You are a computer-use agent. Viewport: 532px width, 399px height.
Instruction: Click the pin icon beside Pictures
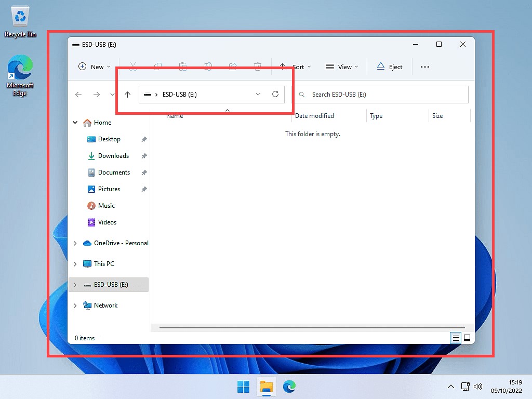(144, 189)
